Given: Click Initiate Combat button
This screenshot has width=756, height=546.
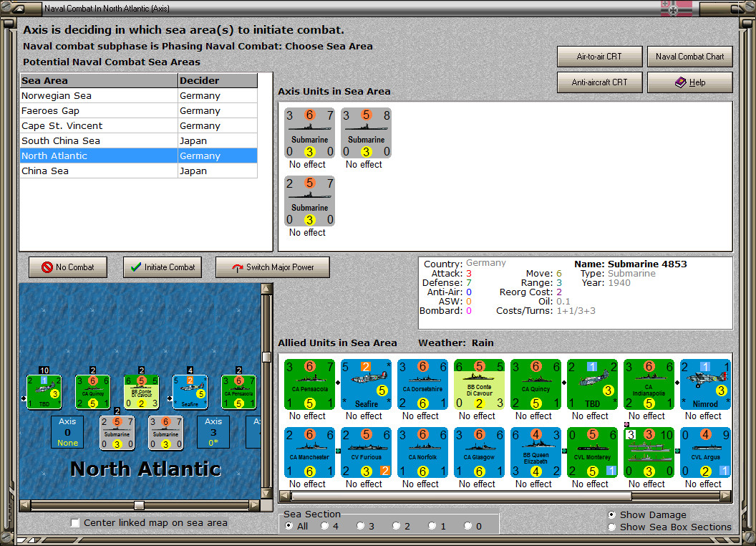Looking at the screenshot, I should tap(163, 267).
